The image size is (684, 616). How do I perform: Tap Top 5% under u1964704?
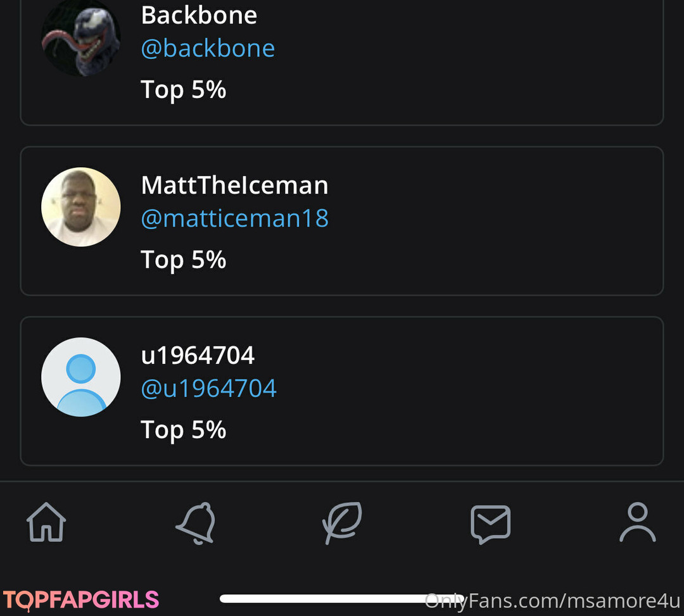pyautogui.click(x=184, y=430)
